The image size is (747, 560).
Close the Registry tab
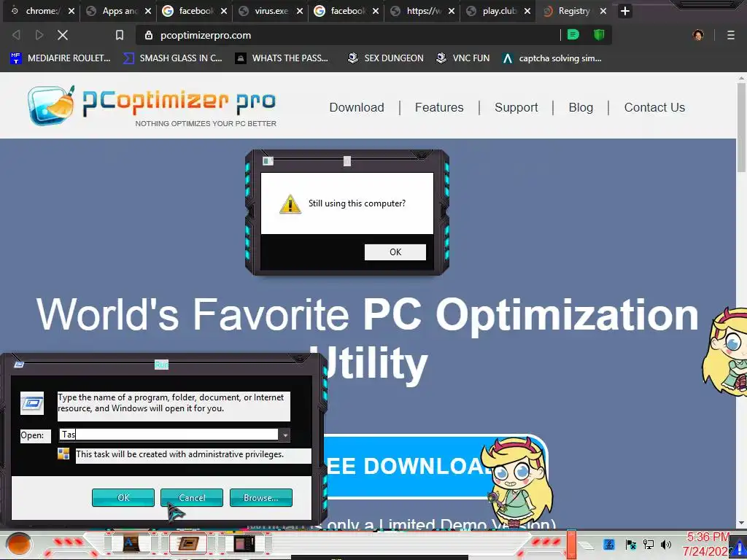click(x=603, y=11)
